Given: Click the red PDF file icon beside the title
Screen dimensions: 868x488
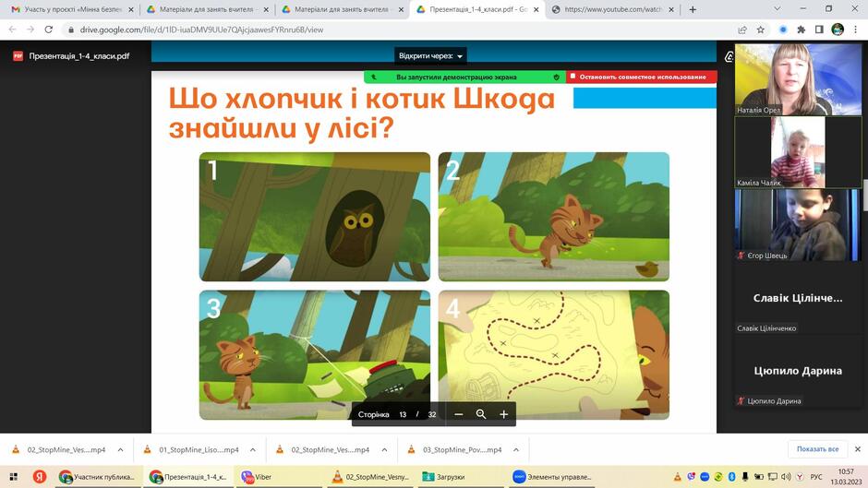Looking at the screenshot, I should tap(18, 56).
